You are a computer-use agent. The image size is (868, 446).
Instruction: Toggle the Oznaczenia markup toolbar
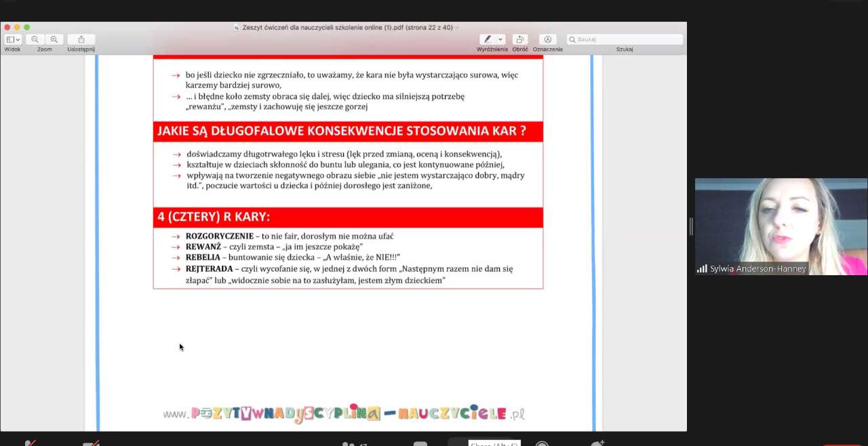[x=547, y=39]
